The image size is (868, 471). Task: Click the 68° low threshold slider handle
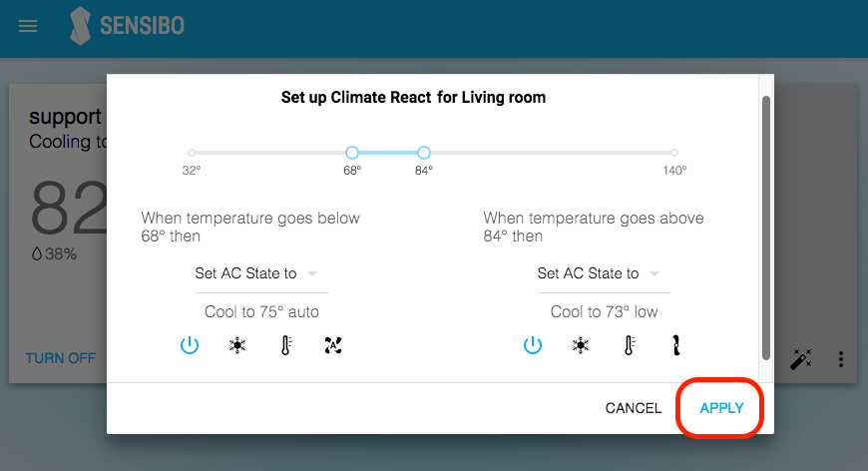coord(352,153)
